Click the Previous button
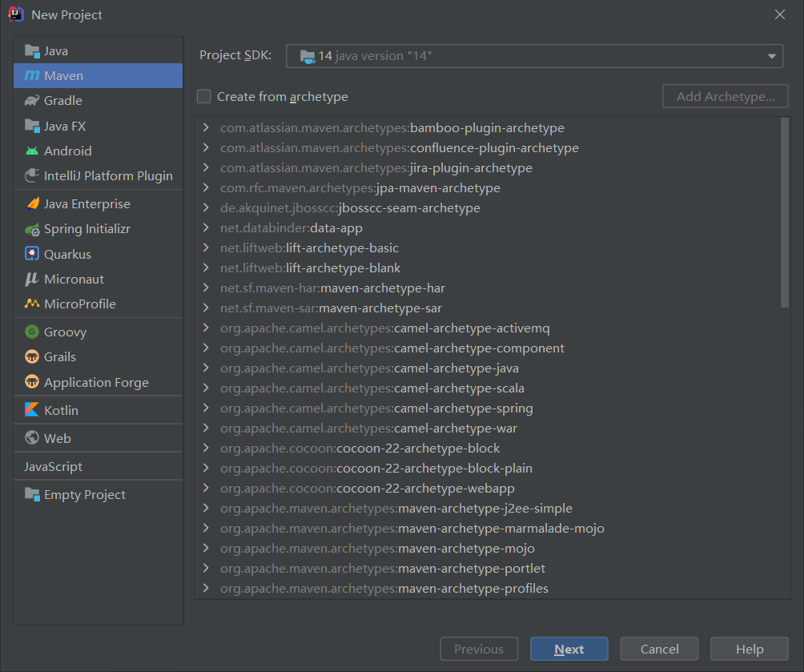This screenshot has height=672, width=804. (x=479, y=649)
